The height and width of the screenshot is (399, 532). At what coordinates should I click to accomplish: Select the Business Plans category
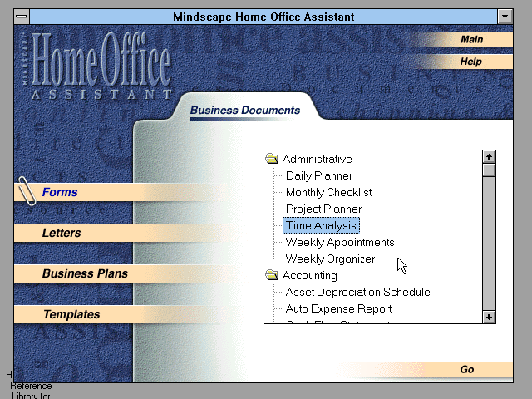pos(85,273)
